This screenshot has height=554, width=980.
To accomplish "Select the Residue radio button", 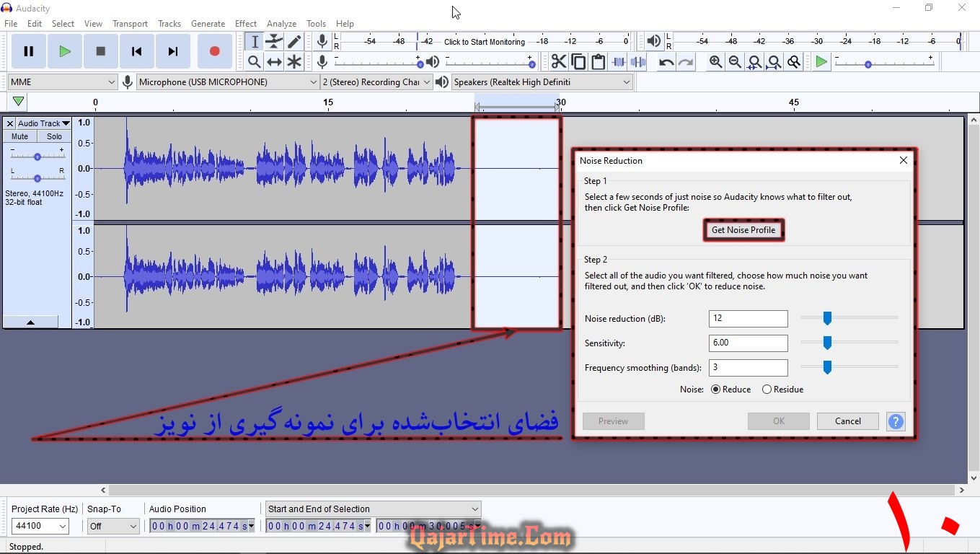I will [x=767, y=390].
